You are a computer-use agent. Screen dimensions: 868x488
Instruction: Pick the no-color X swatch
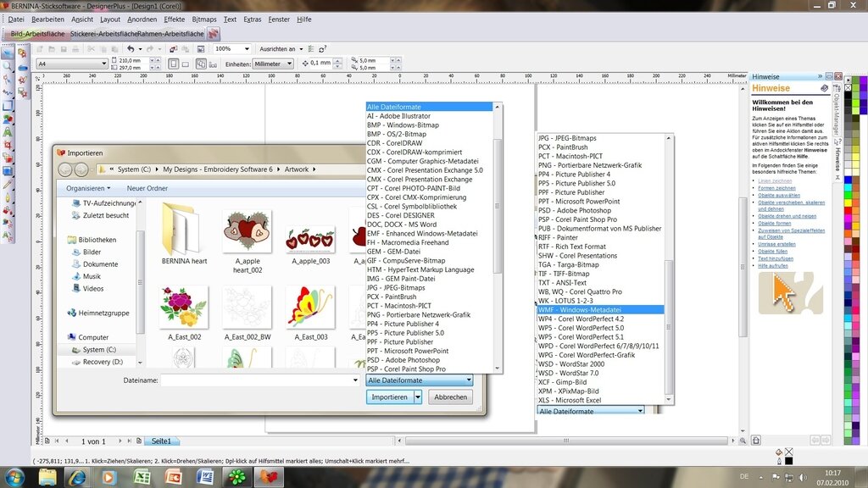[848, 87]
